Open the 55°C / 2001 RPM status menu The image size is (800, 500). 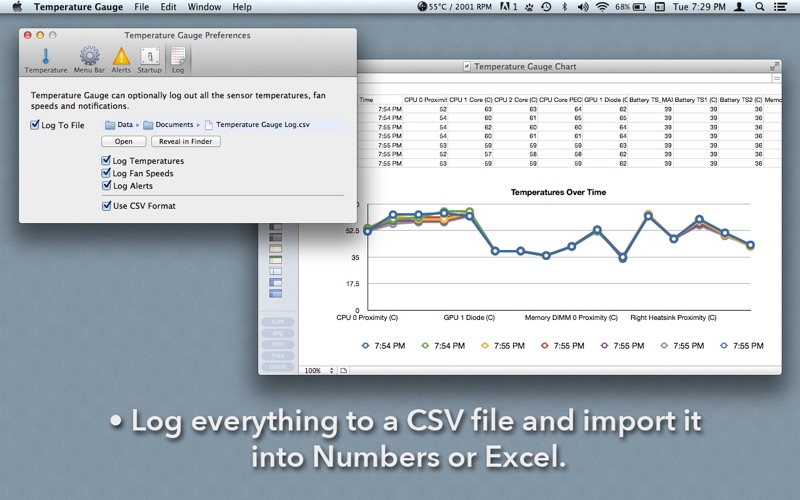click(461, 7)
